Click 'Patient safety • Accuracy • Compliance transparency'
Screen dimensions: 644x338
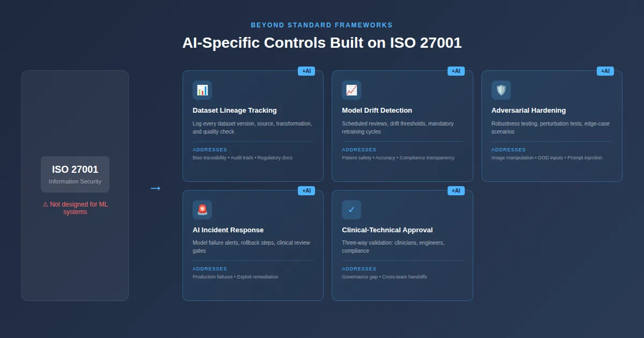[x=398, y=158]
